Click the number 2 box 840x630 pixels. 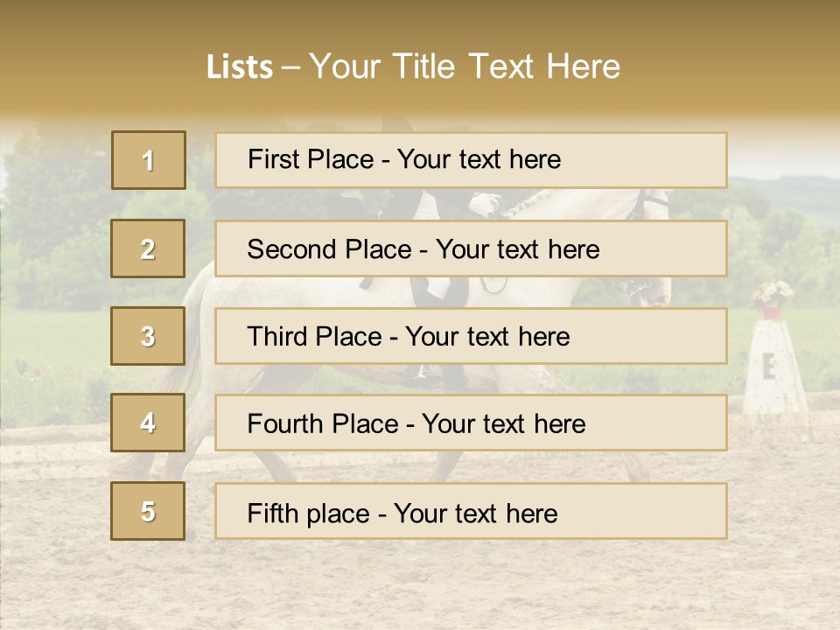148,249
